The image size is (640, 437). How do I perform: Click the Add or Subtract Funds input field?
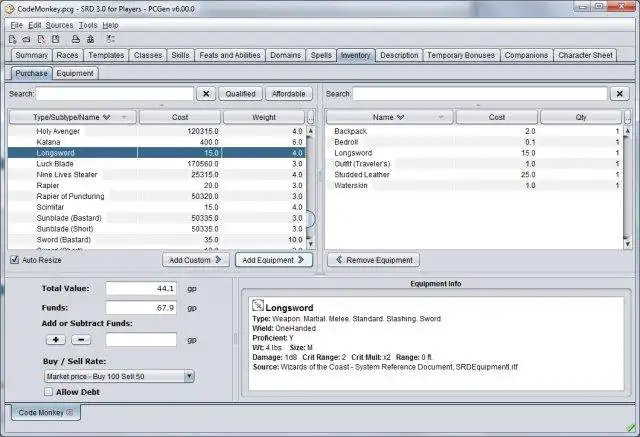(141, 339)
